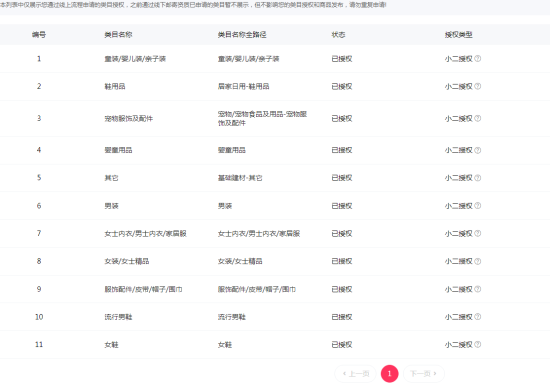Select 婴童用品 in the 类目名称 column
550x390 pixels.
(118, 150)
